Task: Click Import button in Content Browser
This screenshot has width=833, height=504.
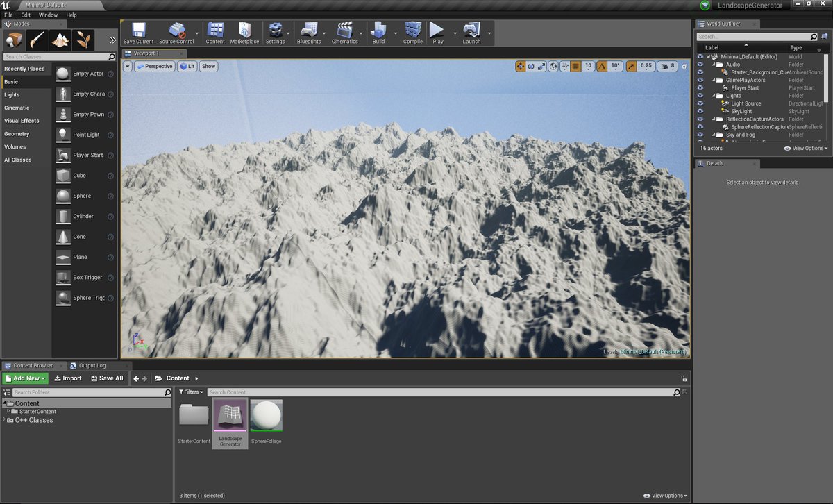Action: (67, 378)
